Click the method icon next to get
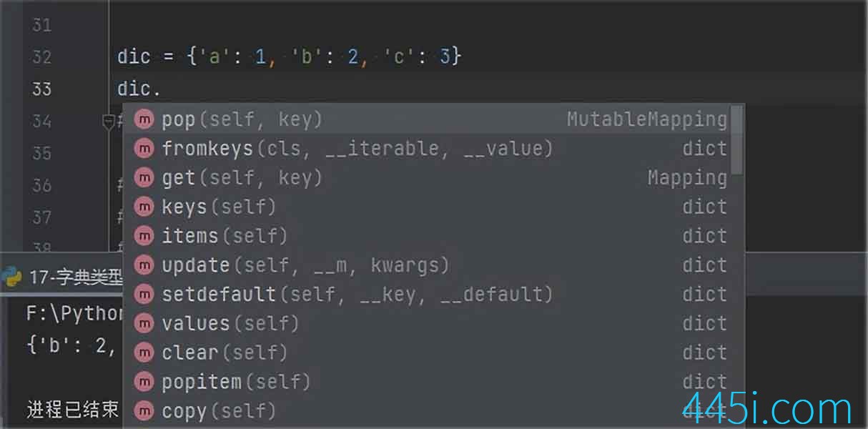 (144, 178)
